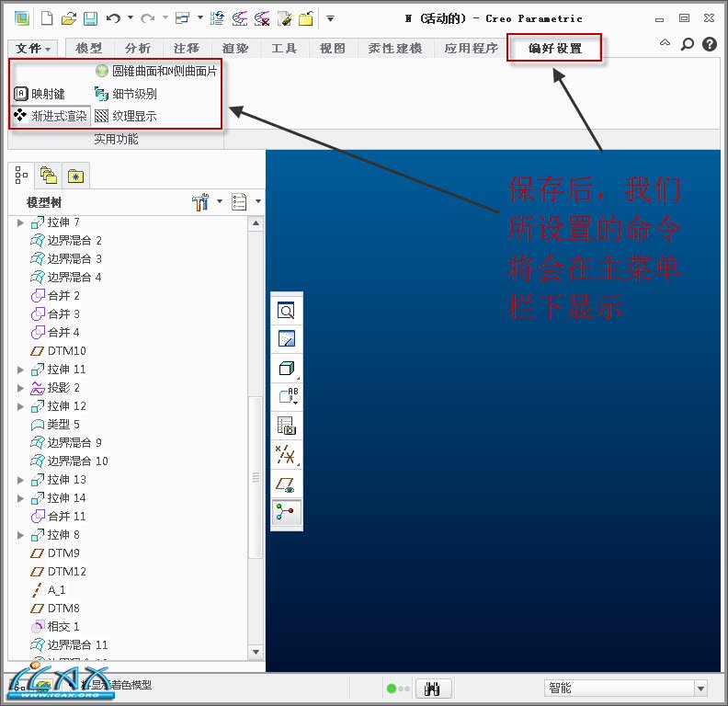728x706 pixels.
Task: Click the redo arrow icon
Action: tap(148, 18)
